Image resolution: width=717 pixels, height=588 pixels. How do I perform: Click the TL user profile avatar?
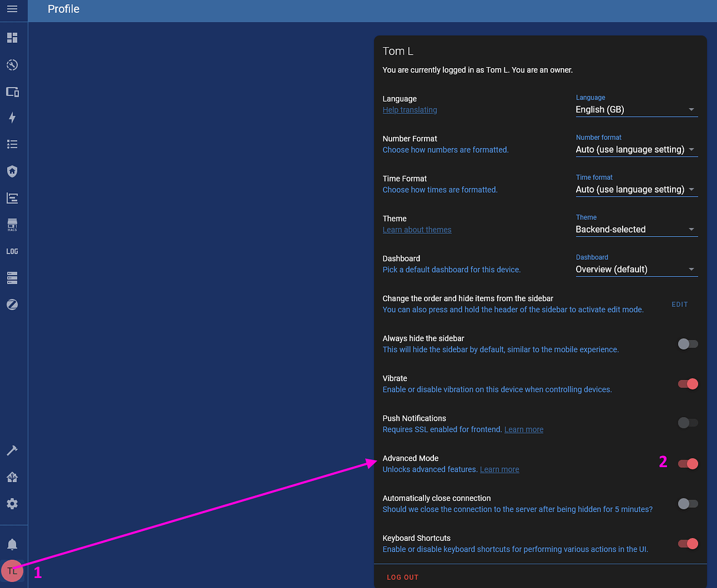coord(12,571)
